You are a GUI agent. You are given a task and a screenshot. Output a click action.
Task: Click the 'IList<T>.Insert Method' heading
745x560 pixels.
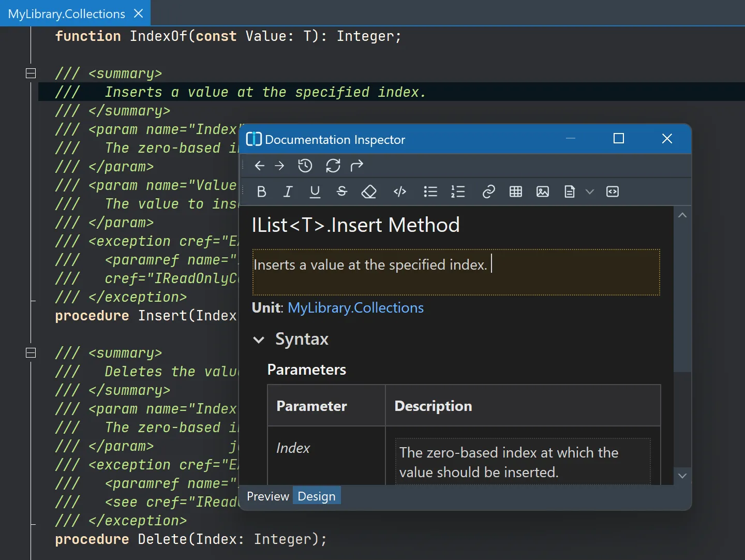355,225
